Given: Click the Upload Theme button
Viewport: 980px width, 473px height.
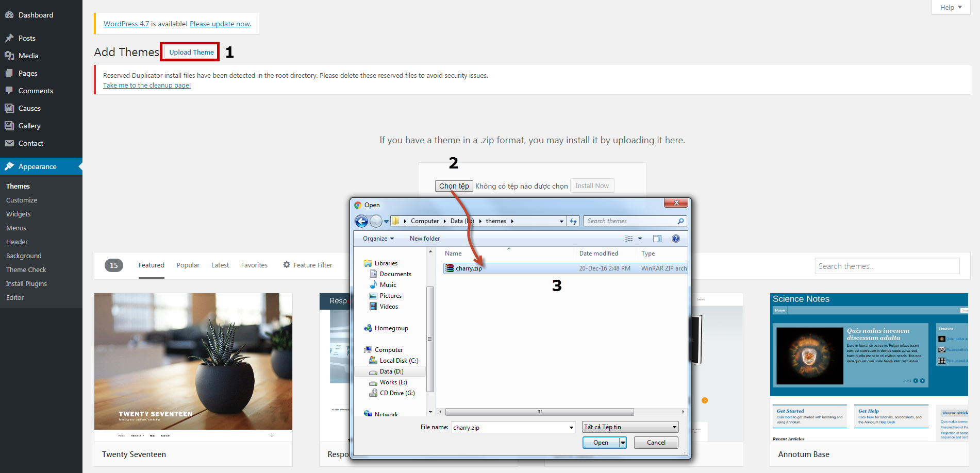Looking at the screenshot, I should pos(191,52).
